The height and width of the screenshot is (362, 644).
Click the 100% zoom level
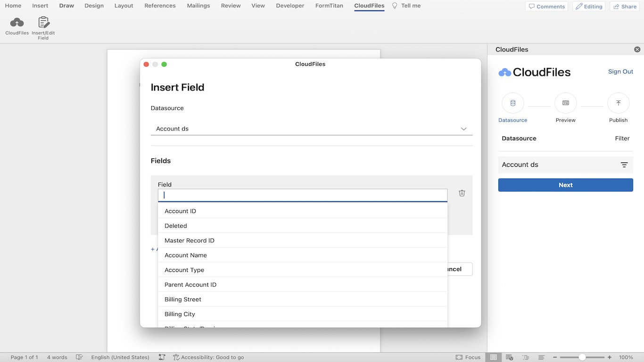626,357
